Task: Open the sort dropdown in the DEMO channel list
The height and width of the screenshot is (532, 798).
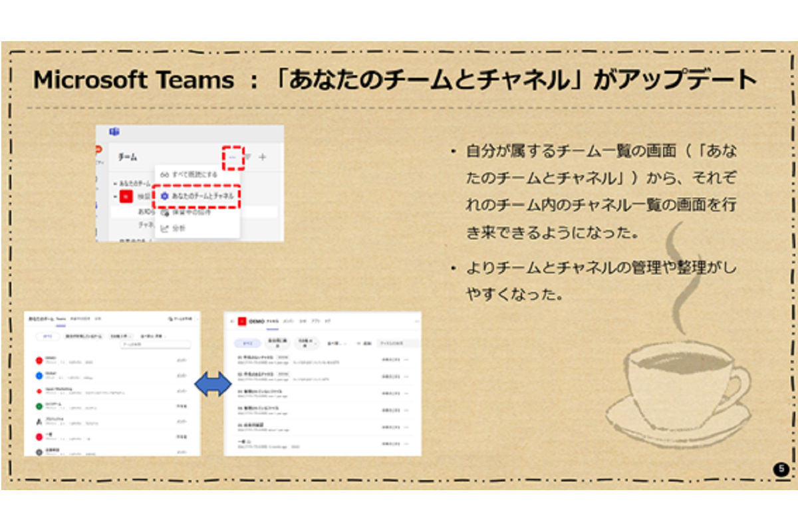Action: pyautogui.click(x=336, y=344)
